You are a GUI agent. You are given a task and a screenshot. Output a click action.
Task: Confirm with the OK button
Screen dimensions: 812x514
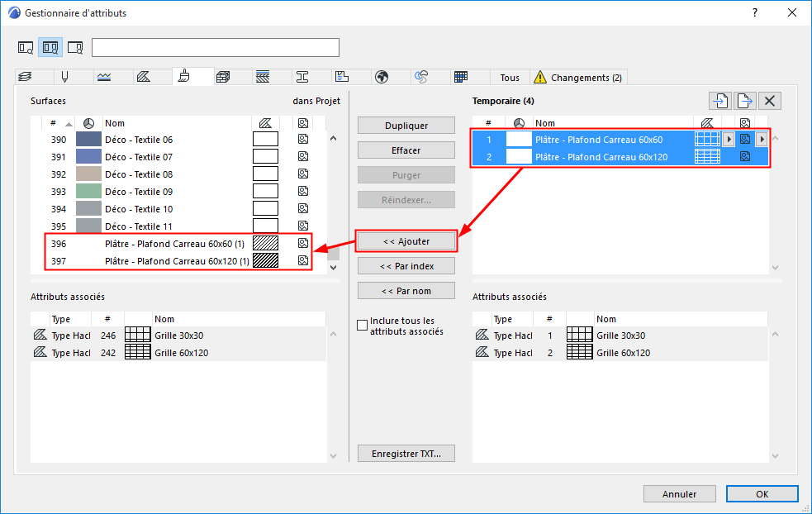click(762, 494)
